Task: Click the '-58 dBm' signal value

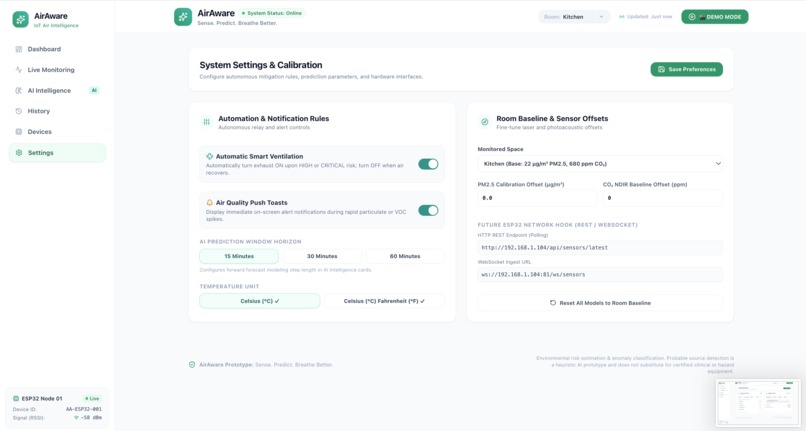Action: pos(91,418)
